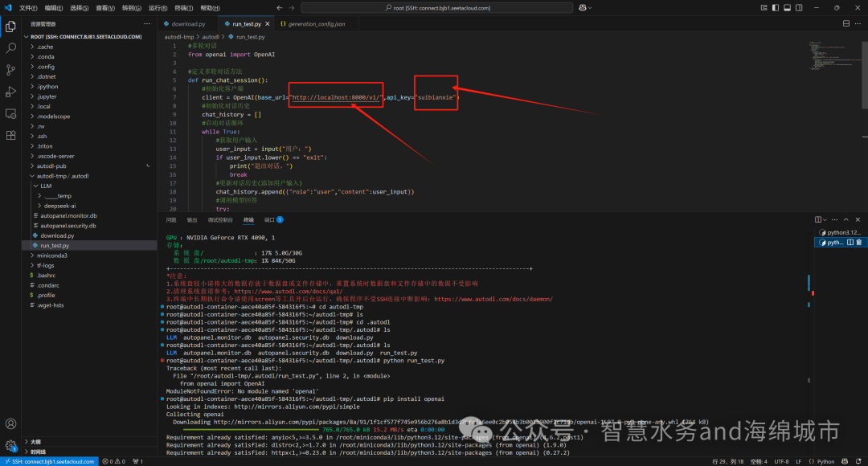The height and width of the screenshot is (466, 868).
Task: Click the notifications bell icon
Action: coord(858,461)
